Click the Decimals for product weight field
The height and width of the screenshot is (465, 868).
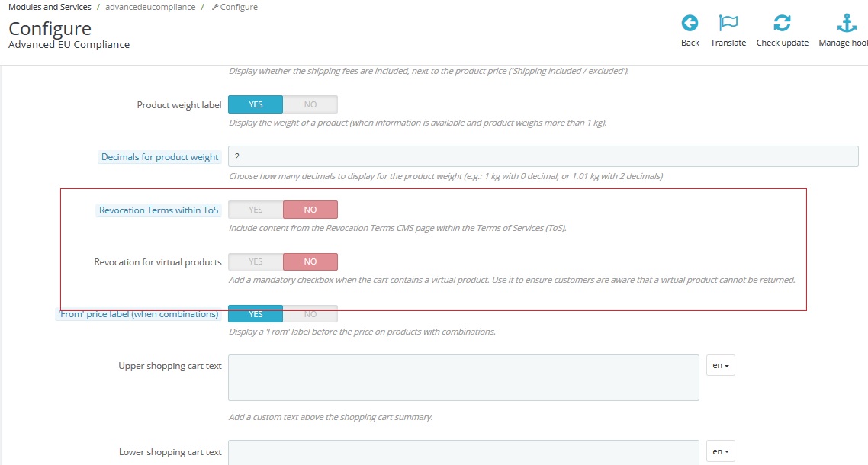coord(543,157)
